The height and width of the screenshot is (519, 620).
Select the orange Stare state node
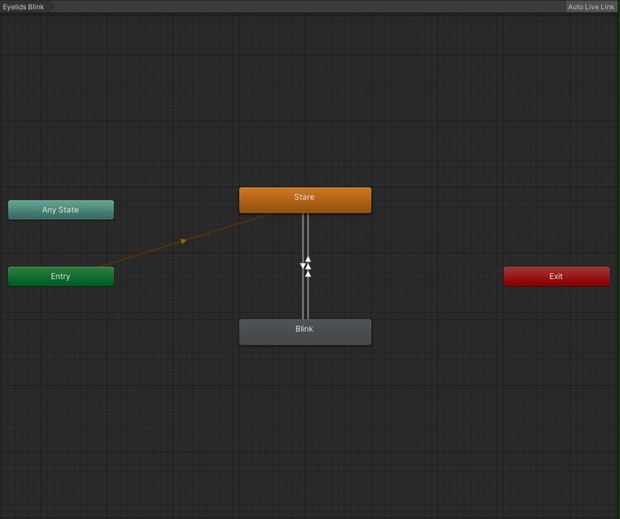[305, 200]
